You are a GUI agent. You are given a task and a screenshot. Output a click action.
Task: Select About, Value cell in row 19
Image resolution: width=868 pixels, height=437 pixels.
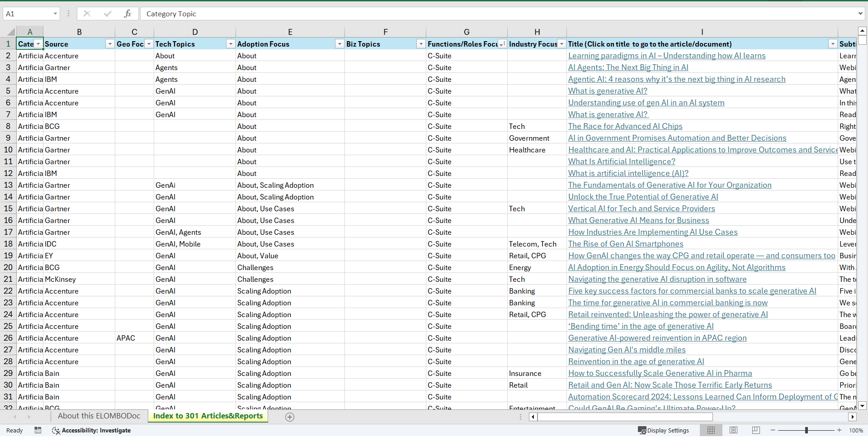point(290,256)
